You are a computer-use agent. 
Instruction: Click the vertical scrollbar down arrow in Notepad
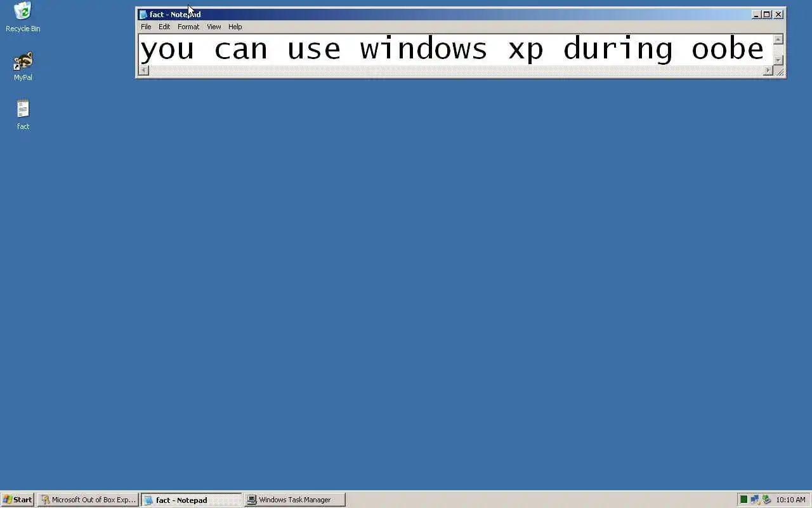tap(778, 60)
